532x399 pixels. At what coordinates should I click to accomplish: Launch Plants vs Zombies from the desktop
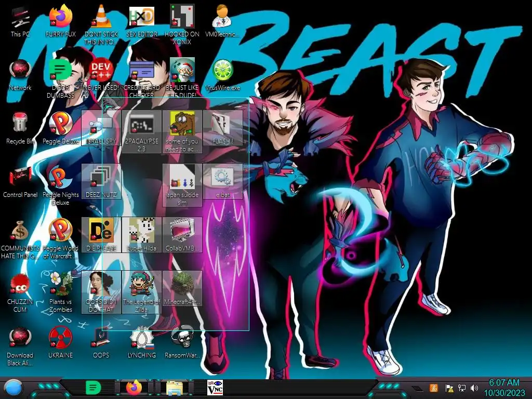[x=61, y=292]
